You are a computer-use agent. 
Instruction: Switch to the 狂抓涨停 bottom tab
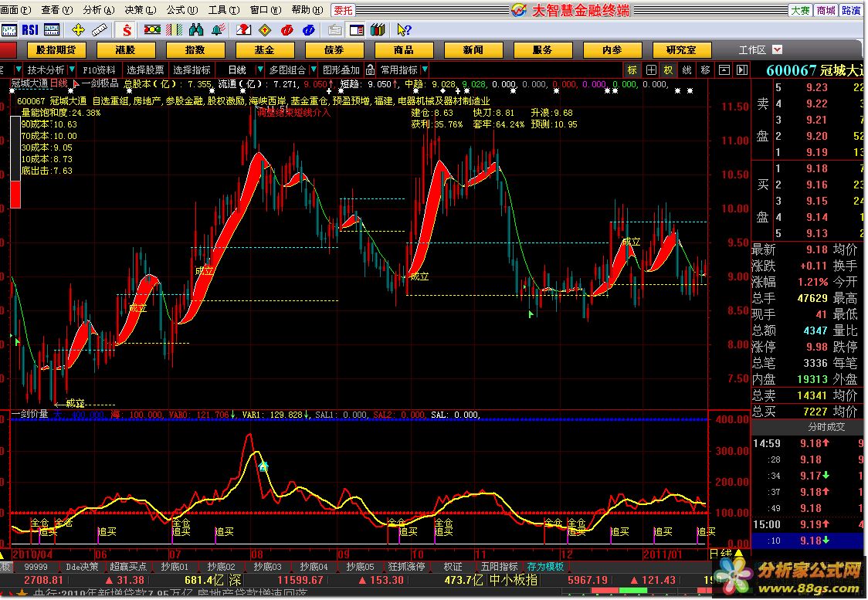click(406, 567)
